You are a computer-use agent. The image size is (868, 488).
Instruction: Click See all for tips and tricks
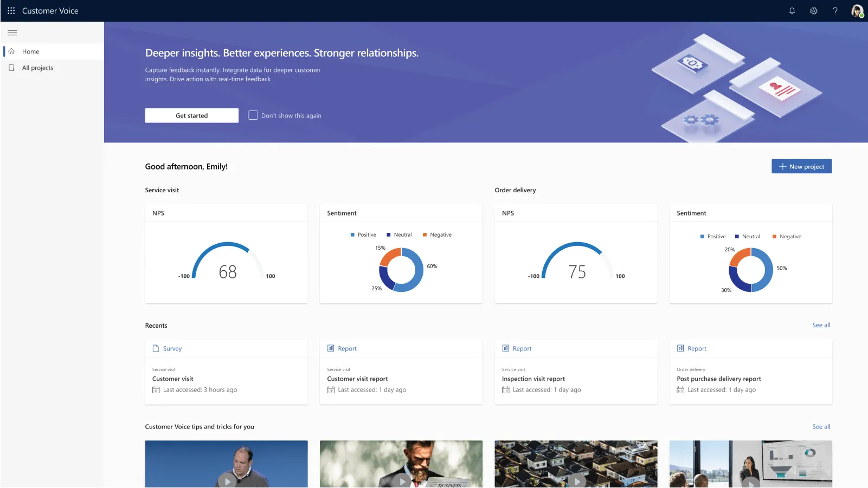tap(821, 427)
